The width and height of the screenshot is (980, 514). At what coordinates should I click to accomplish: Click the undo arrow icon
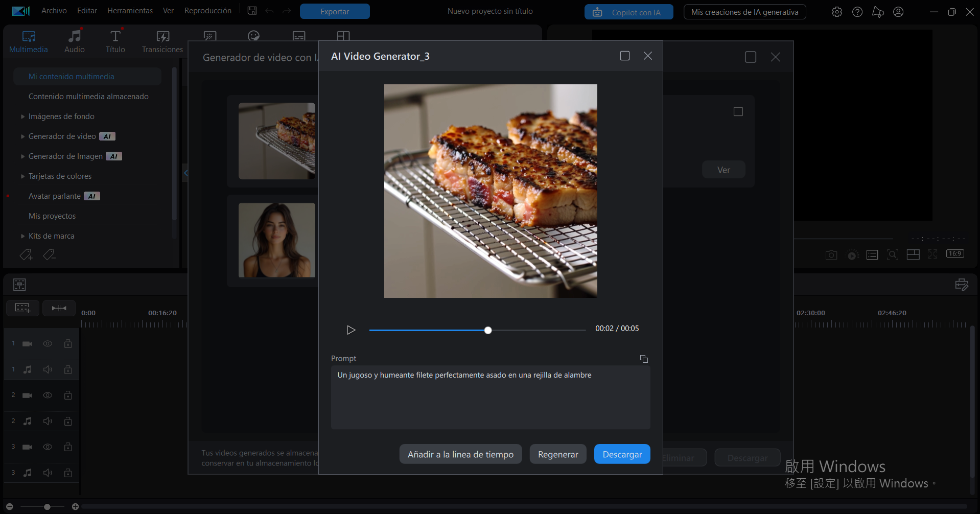click(x=269, y=11)
